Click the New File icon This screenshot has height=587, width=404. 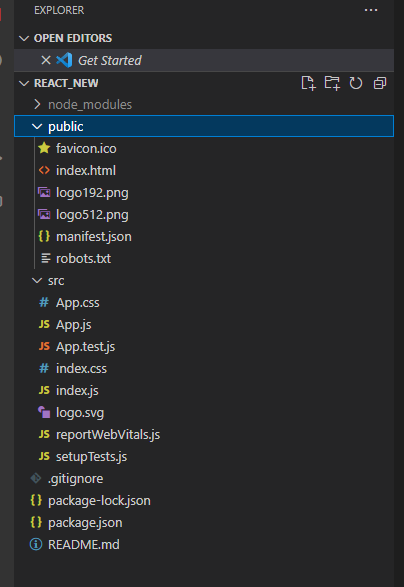(x=308, y=83)
